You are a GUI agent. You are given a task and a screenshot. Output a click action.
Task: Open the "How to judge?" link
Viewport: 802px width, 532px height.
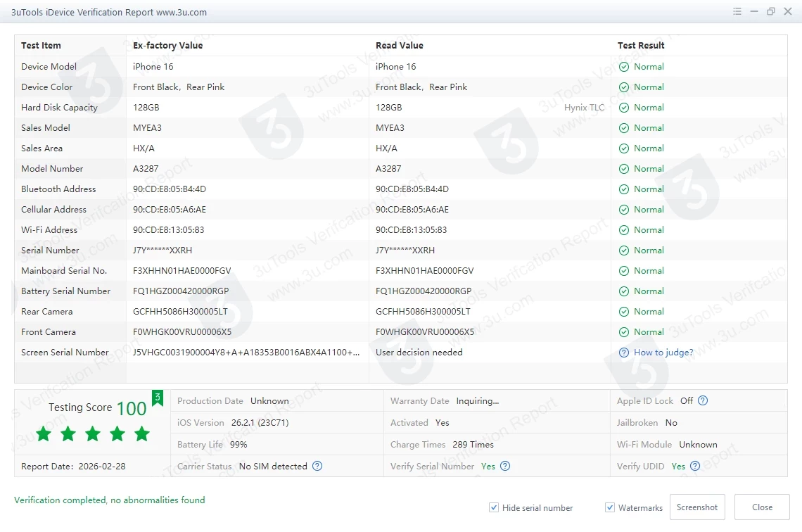pyautogui.click(x=663, y=353)
